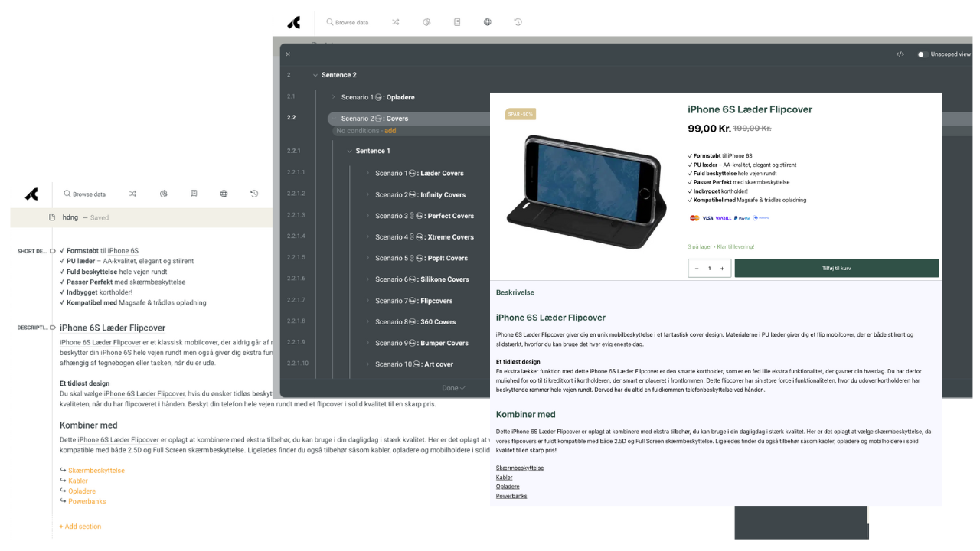Expand Scenario 9 Bumper Covers
This screenshot has height=551, width=980.
[x=367, y=343]
